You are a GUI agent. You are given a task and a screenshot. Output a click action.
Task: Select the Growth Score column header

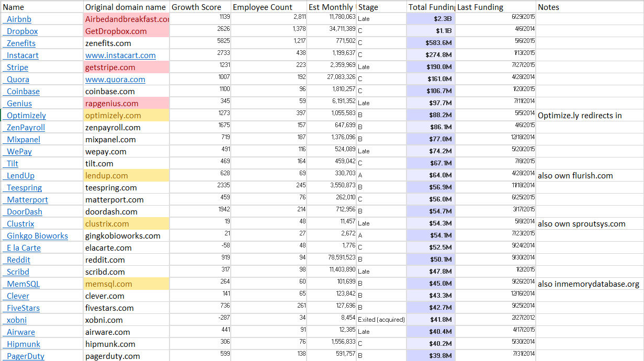tap(200, 7)
